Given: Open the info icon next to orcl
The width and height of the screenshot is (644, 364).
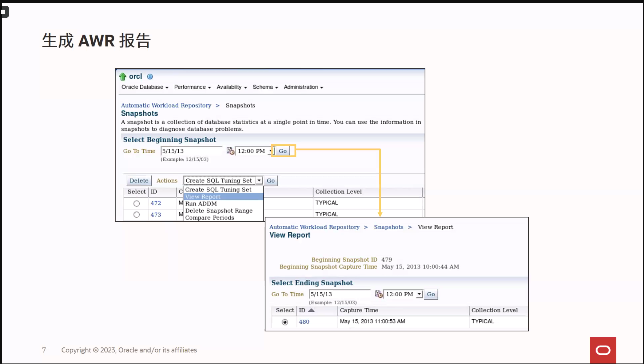Looking at the screenshot, I should tap(150, 77).
